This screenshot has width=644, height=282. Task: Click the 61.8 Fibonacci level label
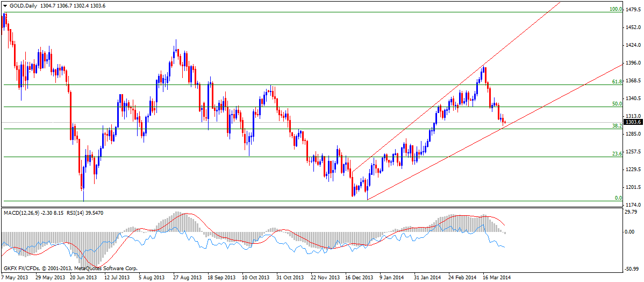click(x=617, y=81)
